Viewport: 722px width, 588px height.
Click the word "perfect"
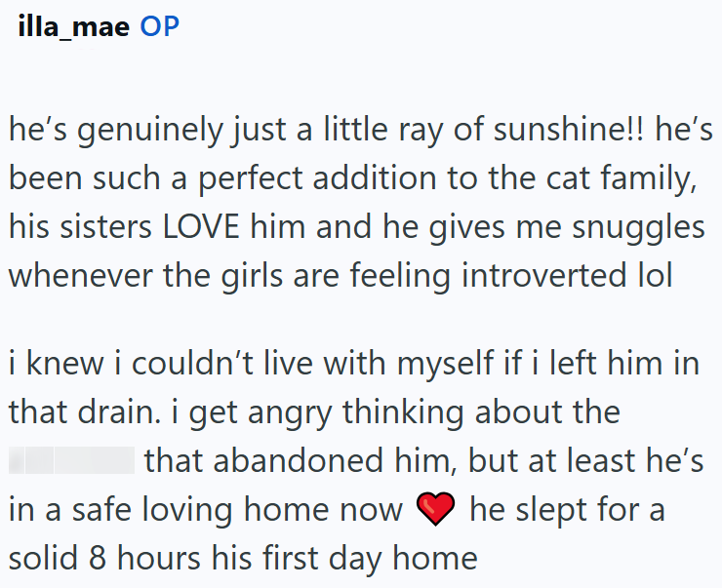[251, 179]
